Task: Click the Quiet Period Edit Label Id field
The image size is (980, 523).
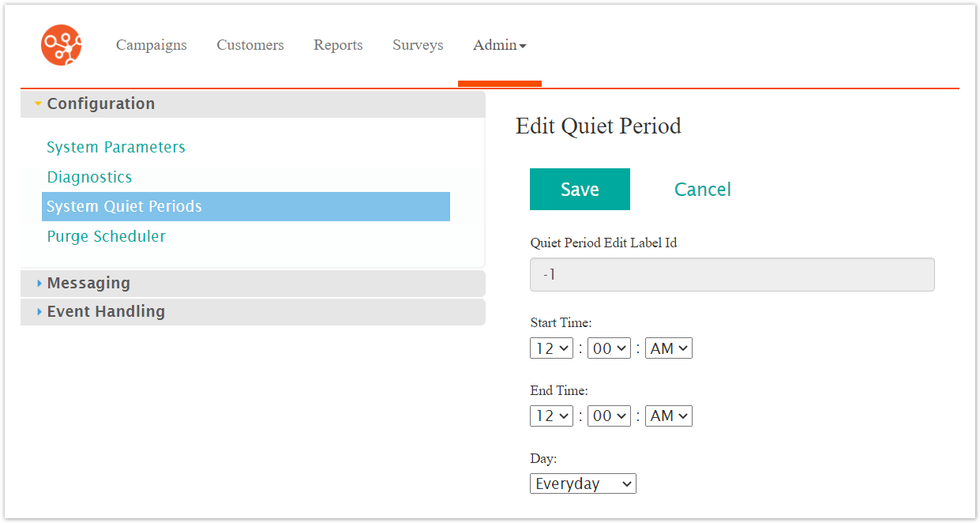Action: click(731, 275)
